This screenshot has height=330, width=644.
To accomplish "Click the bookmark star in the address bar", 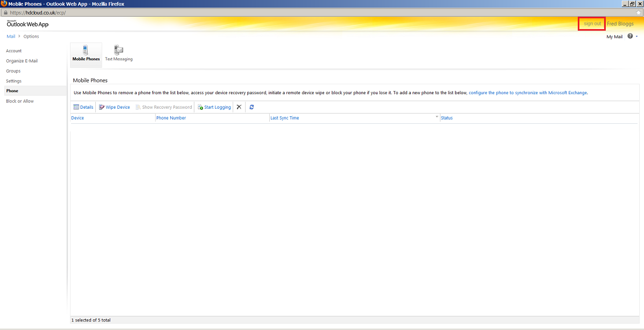I will point(638,13).
